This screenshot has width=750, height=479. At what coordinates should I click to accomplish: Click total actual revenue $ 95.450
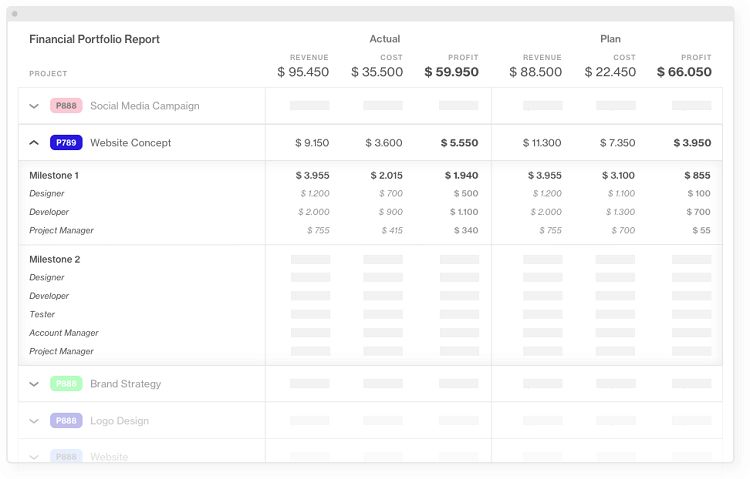[x=303, y=72]
